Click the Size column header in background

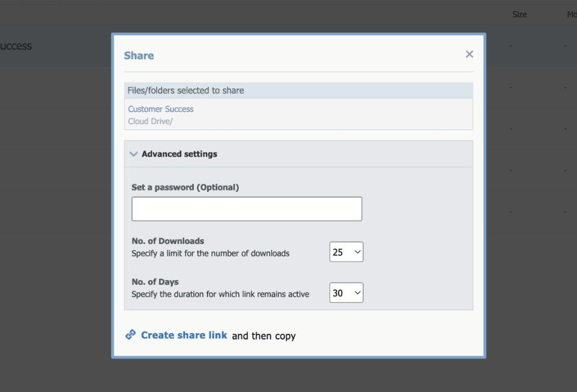520,14
